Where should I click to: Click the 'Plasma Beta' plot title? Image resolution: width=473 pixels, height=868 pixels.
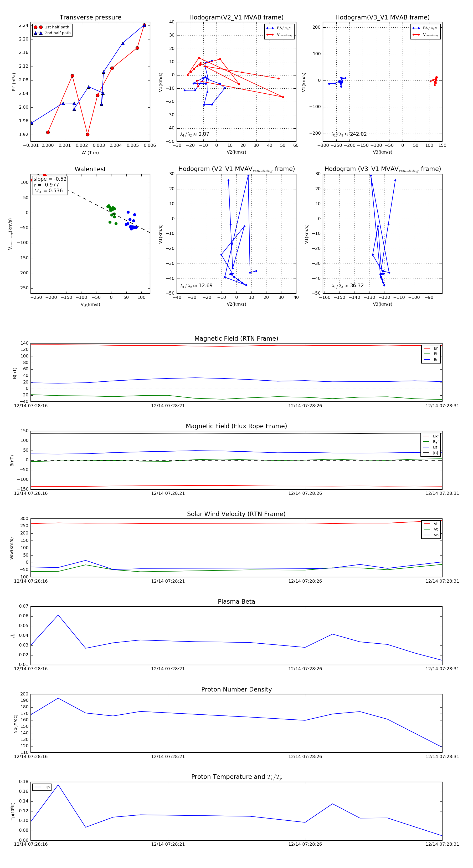[236, 602]
